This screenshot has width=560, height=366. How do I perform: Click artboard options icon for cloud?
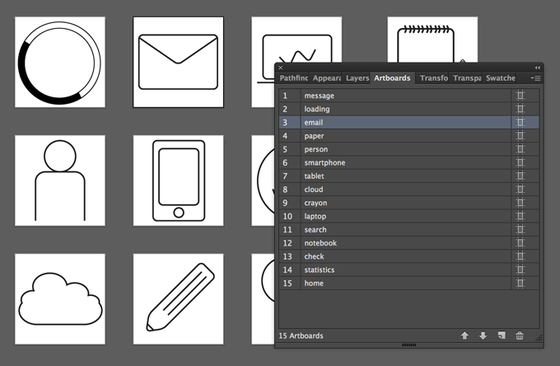pos(520,189)
